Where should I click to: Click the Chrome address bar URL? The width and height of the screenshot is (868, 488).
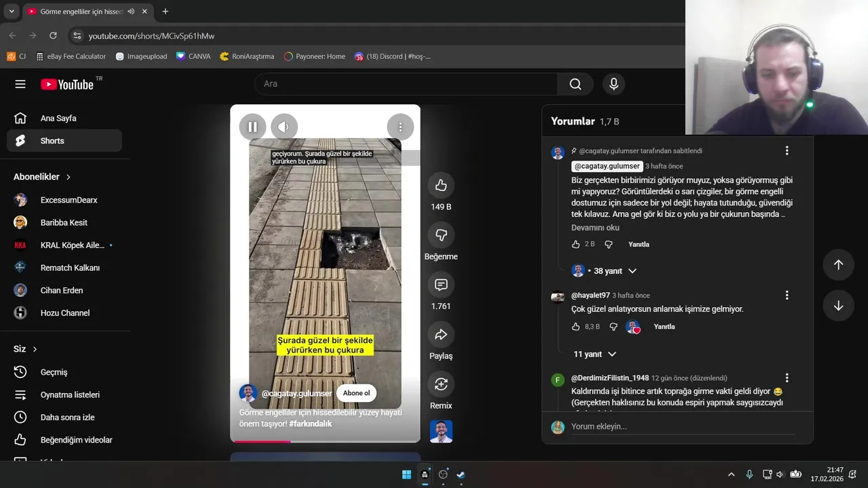point(151,35)
